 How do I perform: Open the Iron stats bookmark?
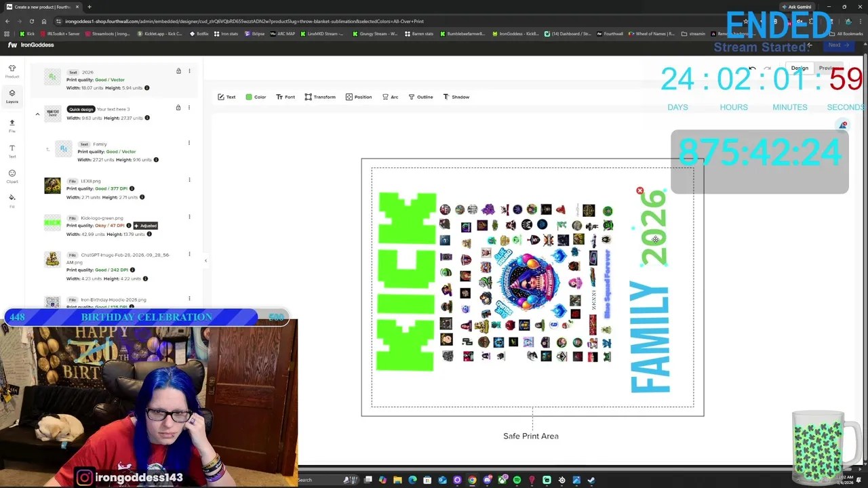pos(227,33)
